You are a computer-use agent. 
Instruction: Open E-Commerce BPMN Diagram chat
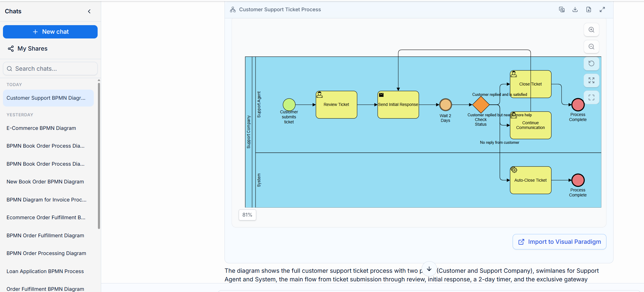[x=41, y=128]
